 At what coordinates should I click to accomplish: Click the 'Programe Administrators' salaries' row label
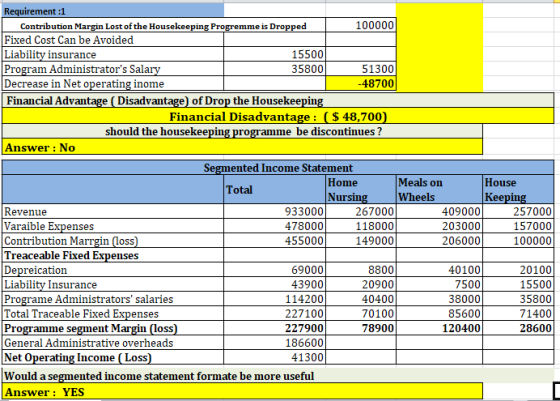(113, 299)
